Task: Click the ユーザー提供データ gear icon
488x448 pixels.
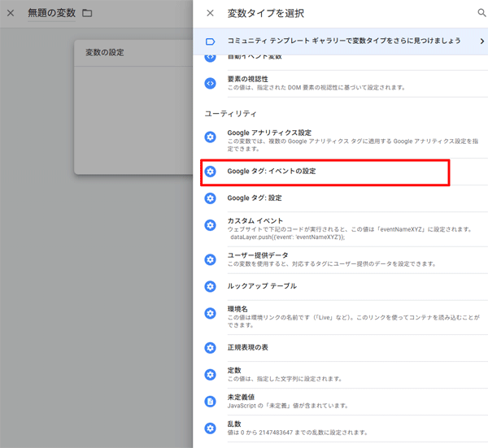Action: (x=211, y=259)
